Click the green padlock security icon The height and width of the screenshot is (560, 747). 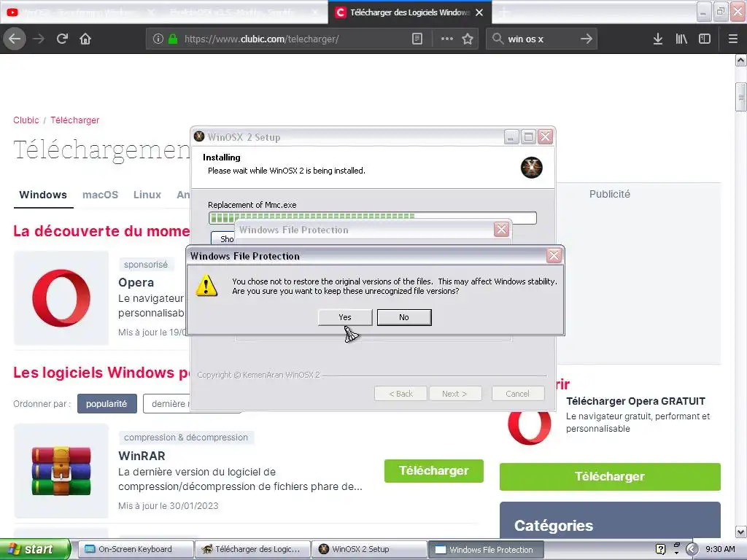coord(173,39)
